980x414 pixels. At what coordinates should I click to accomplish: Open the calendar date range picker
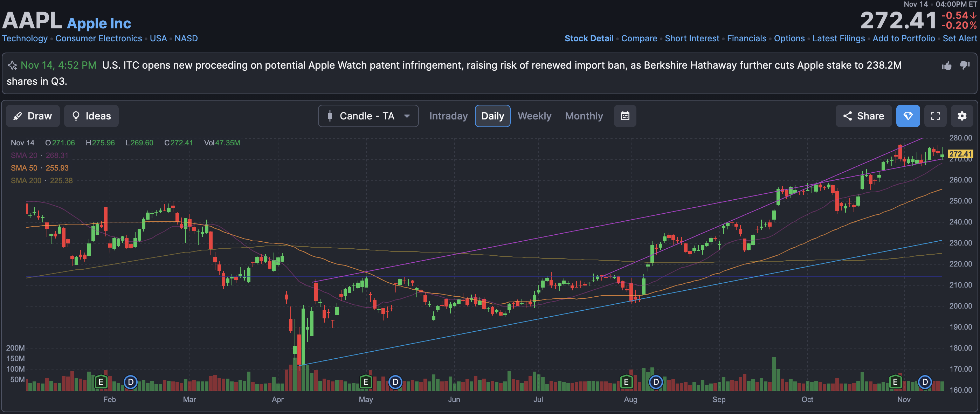click(x=625, y=116)
